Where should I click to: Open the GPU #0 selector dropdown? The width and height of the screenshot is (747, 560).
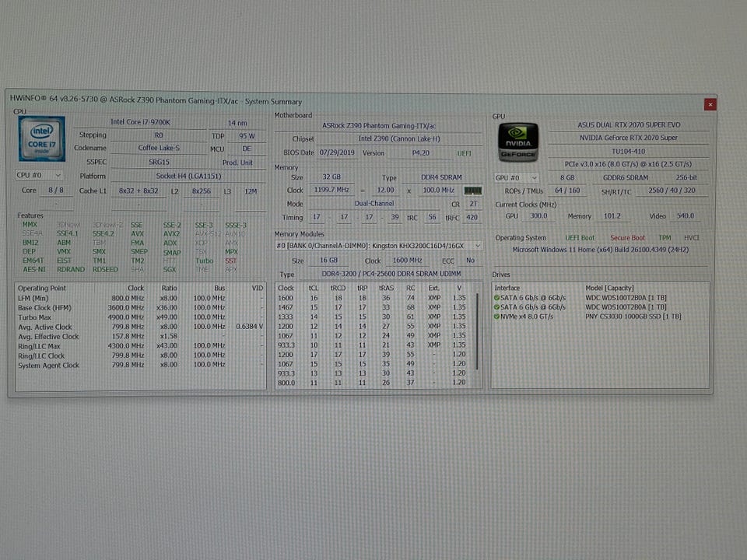tap(517, 177)
